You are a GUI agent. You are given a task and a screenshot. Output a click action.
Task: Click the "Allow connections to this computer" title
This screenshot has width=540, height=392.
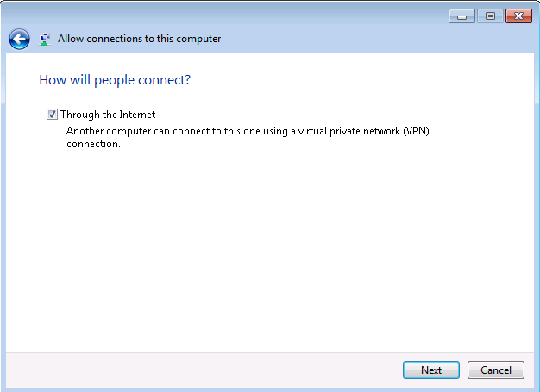pyautogui.click(x=139, y=39)
